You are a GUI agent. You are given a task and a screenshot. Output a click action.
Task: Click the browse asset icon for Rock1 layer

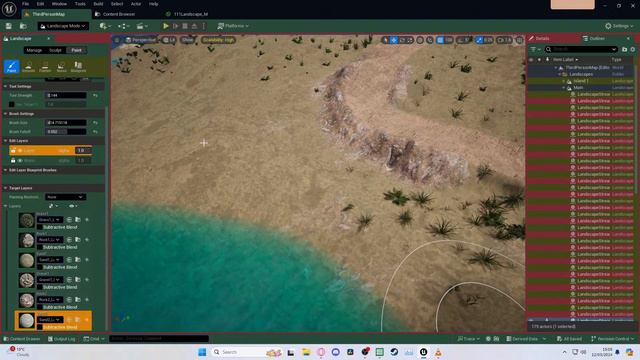point(78,240)
